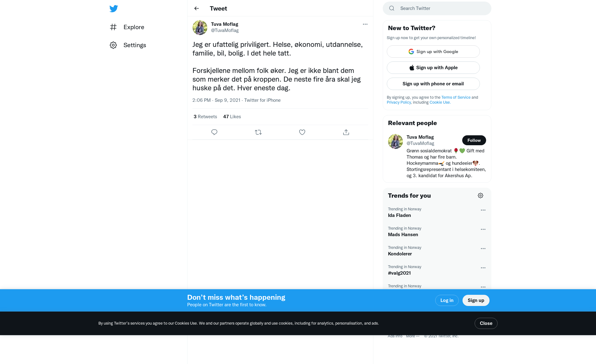Image resolution: width=596 pixels, height=364 pixels.
Task: Open Settings in the left sidebar
Action: click(x=128, y=45)
